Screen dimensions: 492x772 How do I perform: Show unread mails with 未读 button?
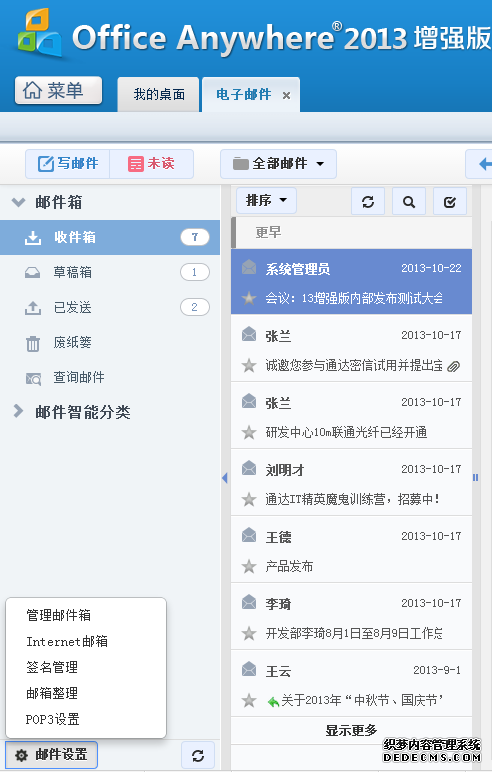(x=151, y=163)
